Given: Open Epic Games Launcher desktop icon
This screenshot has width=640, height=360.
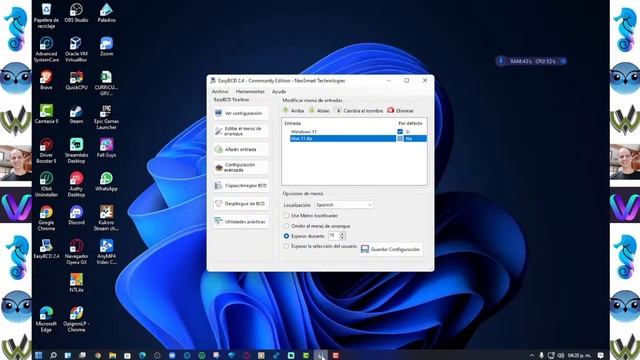Looking at the screenshot, I should tap(106, 117).
